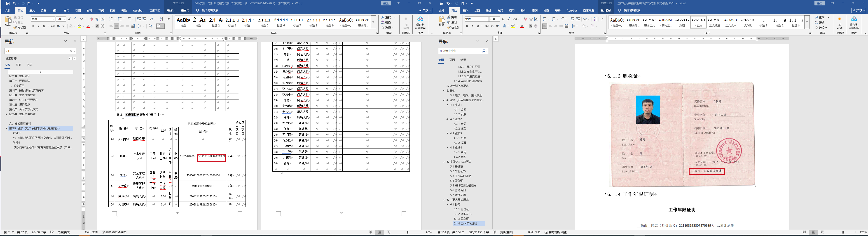Apply 正文缩进 style in right Word window
Image resolution: width=868 pixels, height=236 pixels.
pyautogui.click(x=715, y=23)
